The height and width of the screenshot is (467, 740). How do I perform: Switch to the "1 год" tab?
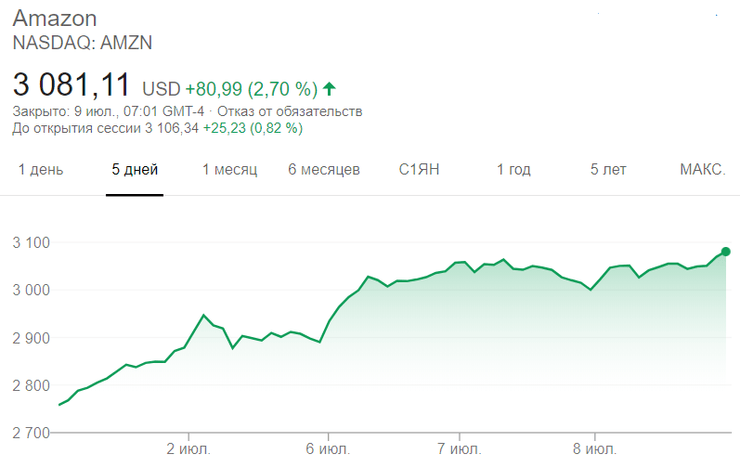tap(514, 170)
